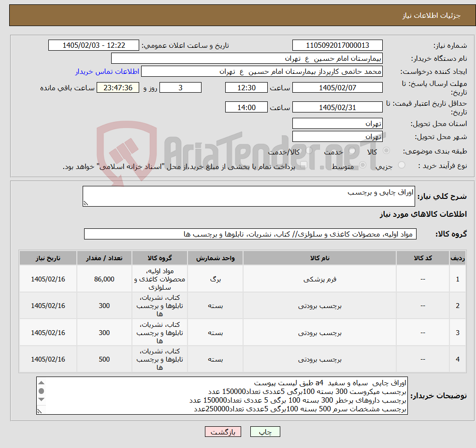Open buyer contact info link
The width and height of the screenshot is (476, 448).
pos(107,71)
